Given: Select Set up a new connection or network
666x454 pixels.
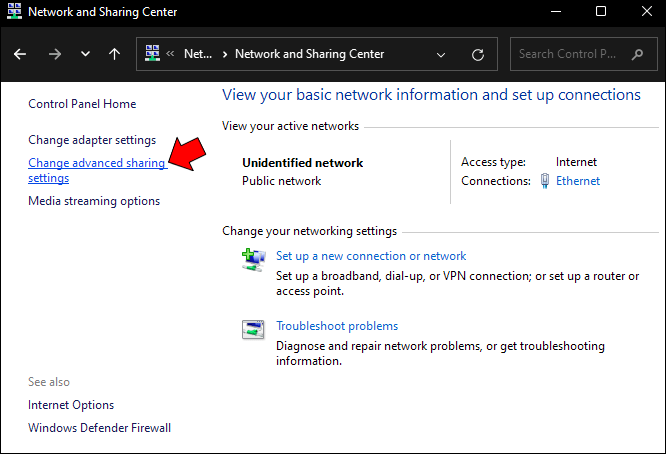Looking at the screenshot, I should 371,256.
